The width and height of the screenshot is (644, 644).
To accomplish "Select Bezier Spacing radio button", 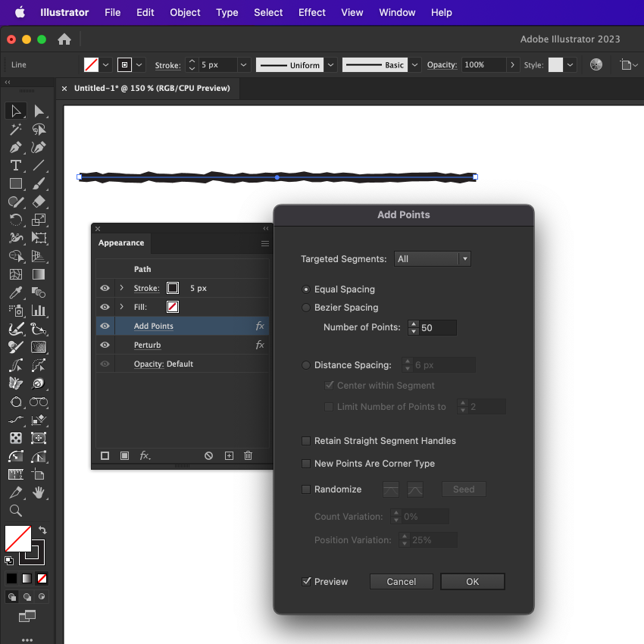I will click(306, 307).
